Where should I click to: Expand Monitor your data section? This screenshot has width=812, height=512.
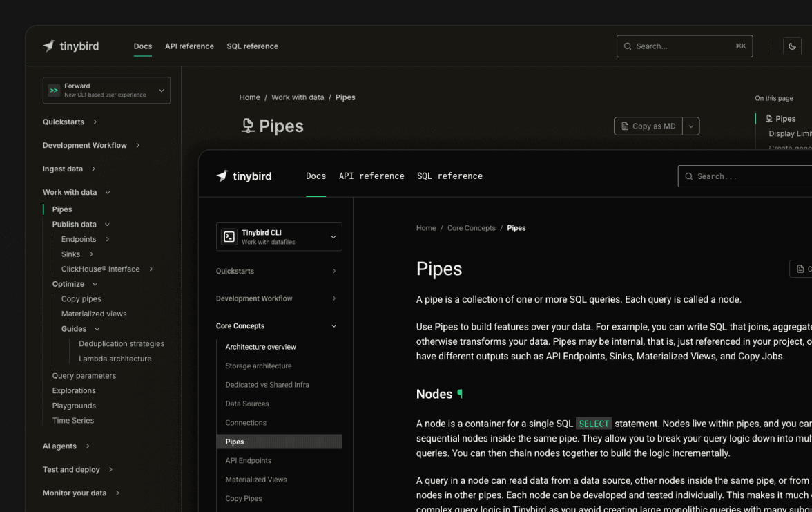pos(117,493)
